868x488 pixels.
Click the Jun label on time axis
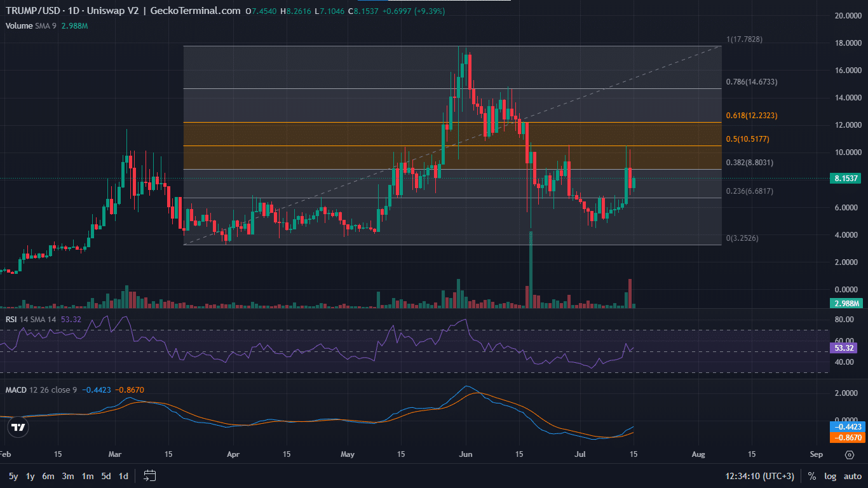(466, 455)
